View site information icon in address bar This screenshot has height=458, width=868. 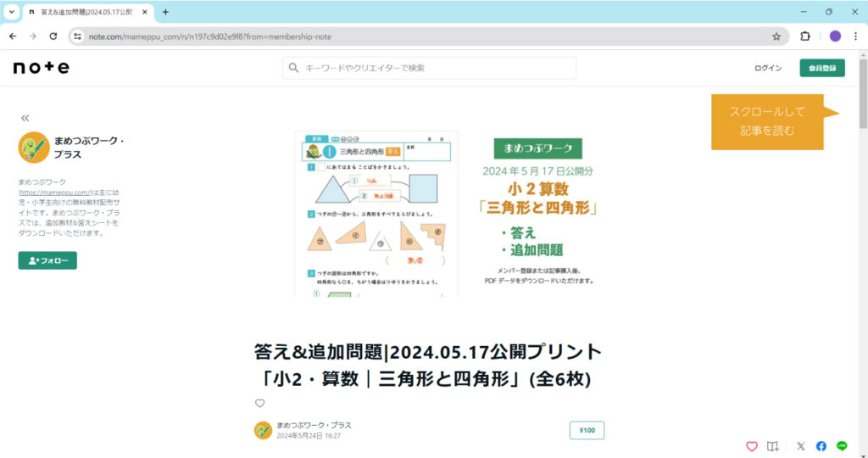77,36
